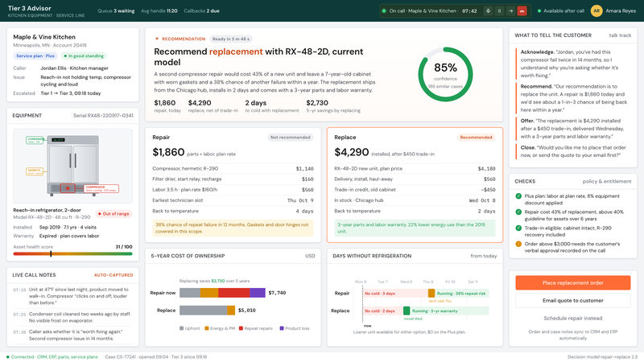Select the Gaskets callout on equipment image

pos(35,171)
